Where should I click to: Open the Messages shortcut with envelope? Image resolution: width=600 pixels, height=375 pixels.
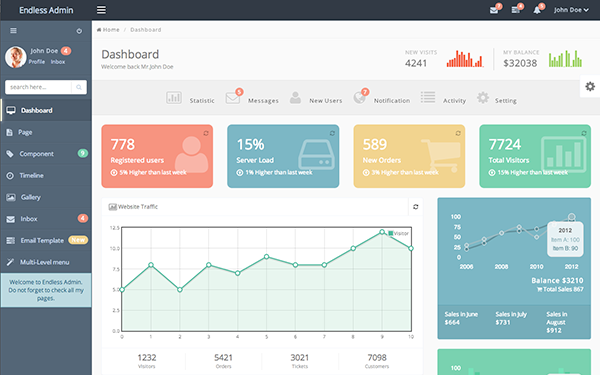tap(252, 98)
